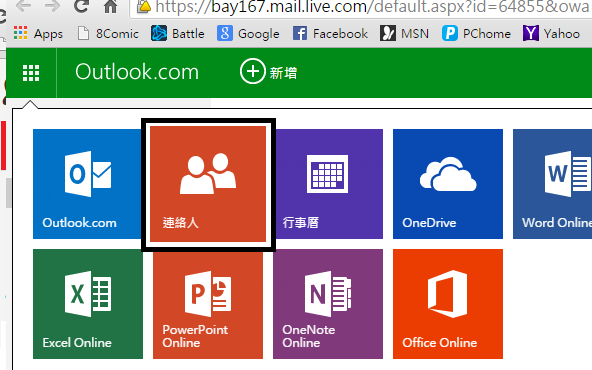Image resolution: width=592 pixels, height=370 pixels.
Task: Open the Apps bookmark shortcut
Action: (x=38, y=34)
